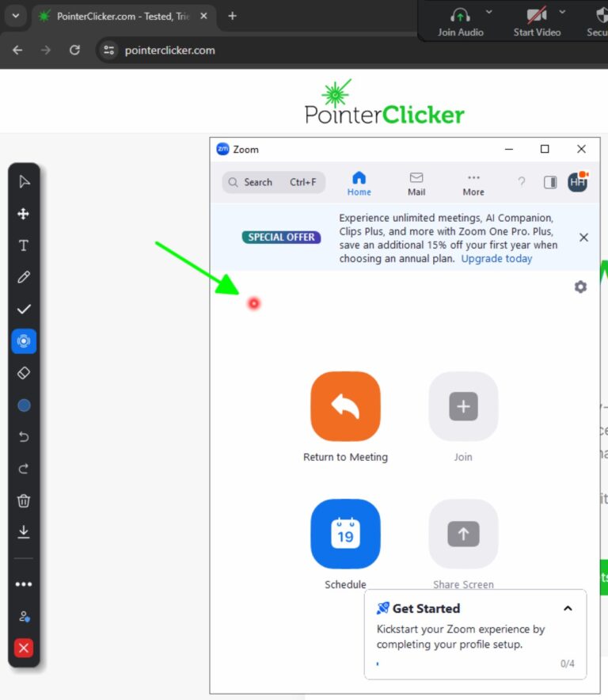Pick the pencil Draw tool

click(24, 277)
